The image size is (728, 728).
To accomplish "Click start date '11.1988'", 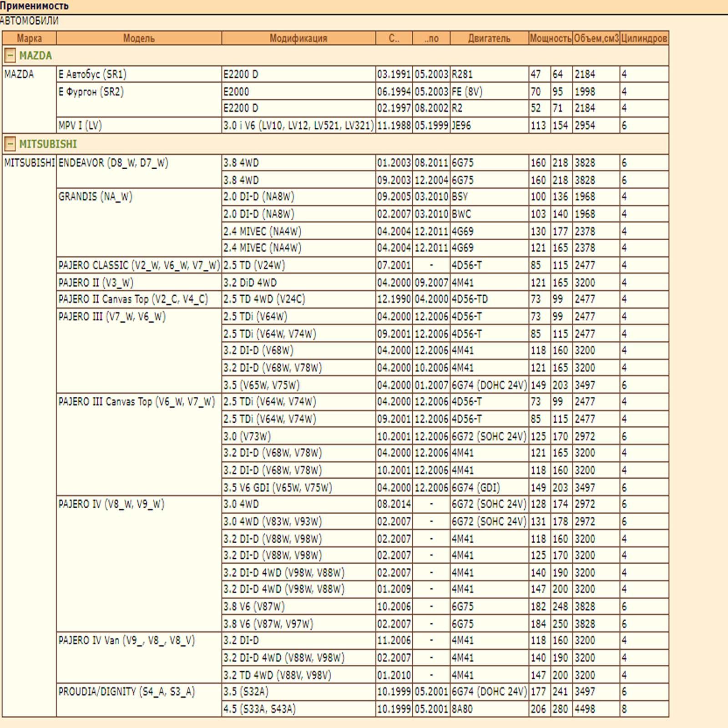I will [394, 126].
